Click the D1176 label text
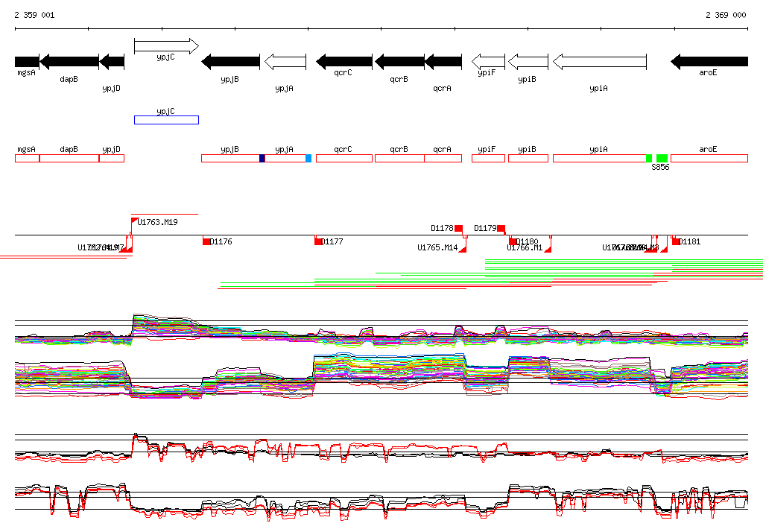Image resolution: width=763 pixels, height=532 pixels. click(x=221, y=241)
